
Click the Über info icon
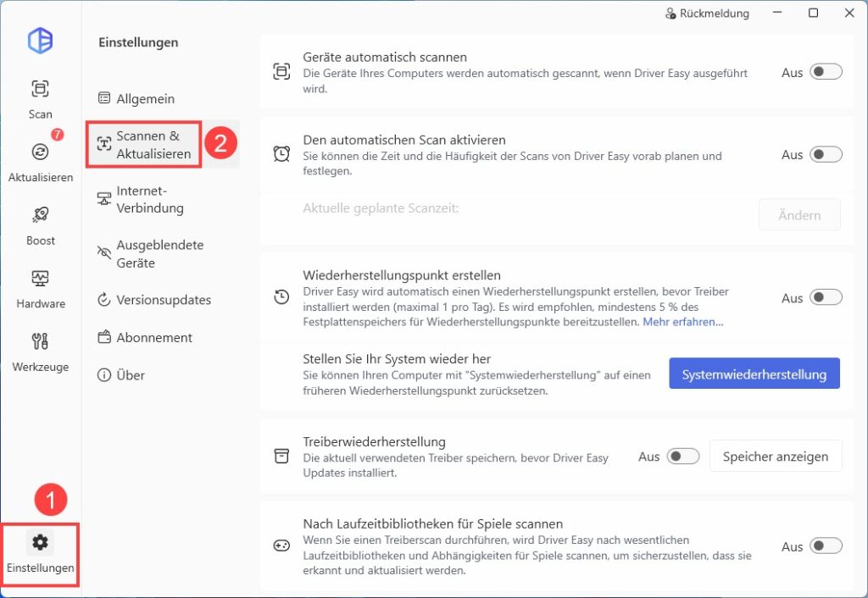coord(104,374)
